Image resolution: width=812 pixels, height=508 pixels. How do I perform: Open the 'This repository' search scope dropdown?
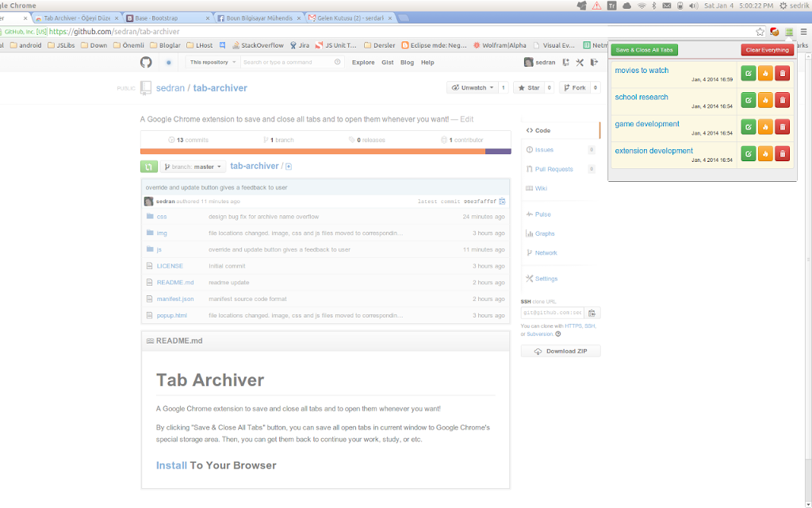(x=213, y=62)
